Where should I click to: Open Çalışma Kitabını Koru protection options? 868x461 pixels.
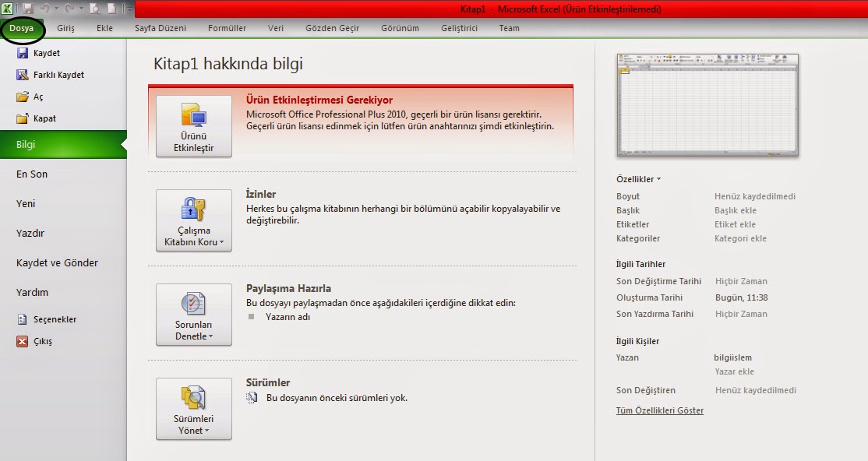pos(193,220)
